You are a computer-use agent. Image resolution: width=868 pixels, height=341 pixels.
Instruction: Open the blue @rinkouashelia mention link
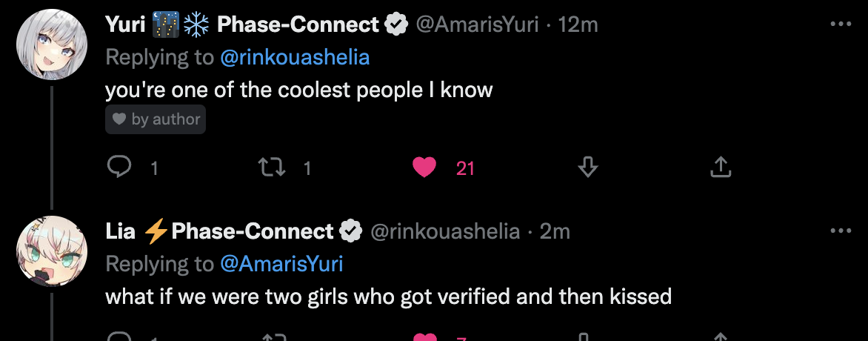(x=294, y=57)
